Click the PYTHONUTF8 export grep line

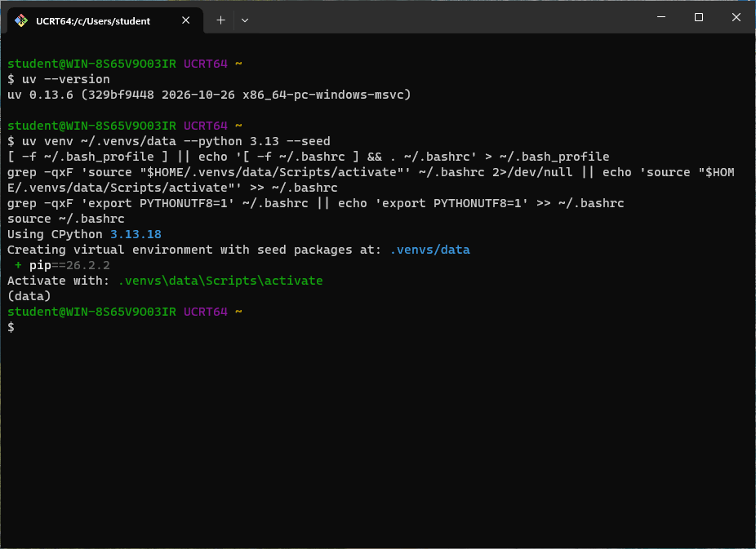pos(316,203)
